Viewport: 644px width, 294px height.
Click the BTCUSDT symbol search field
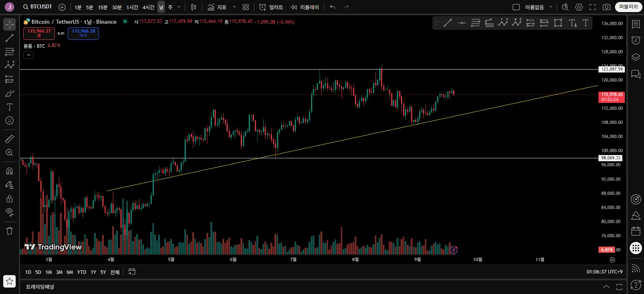click(37, 7)
